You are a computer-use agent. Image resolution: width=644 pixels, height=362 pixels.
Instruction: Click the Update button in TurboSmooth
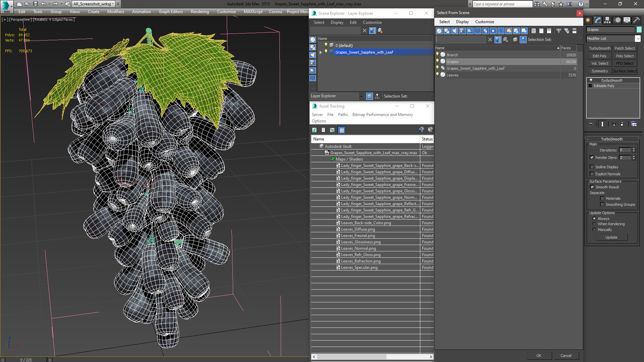coord(611,237)
